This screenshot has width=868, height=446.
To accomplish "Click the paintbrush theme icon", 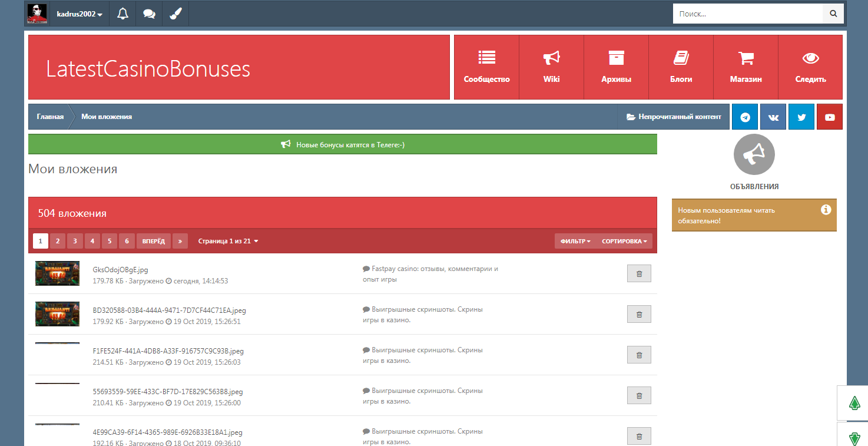I will [175, 14].
